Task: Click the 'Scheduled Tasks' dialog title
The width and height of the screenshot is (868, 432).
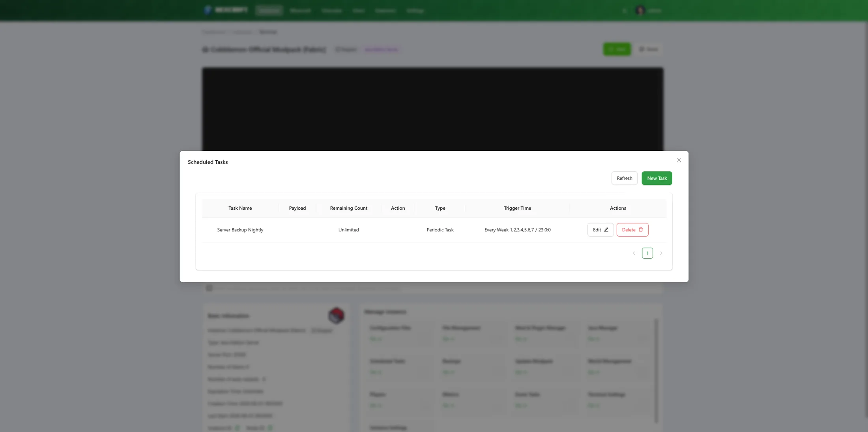Action: tap(208, 162)
